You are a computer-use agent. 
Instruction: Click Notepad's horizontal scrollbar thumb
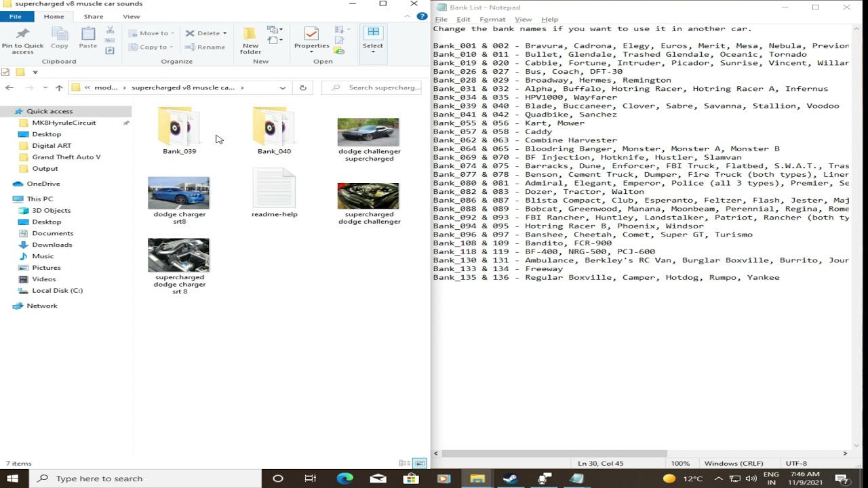(x=554, y=453)
